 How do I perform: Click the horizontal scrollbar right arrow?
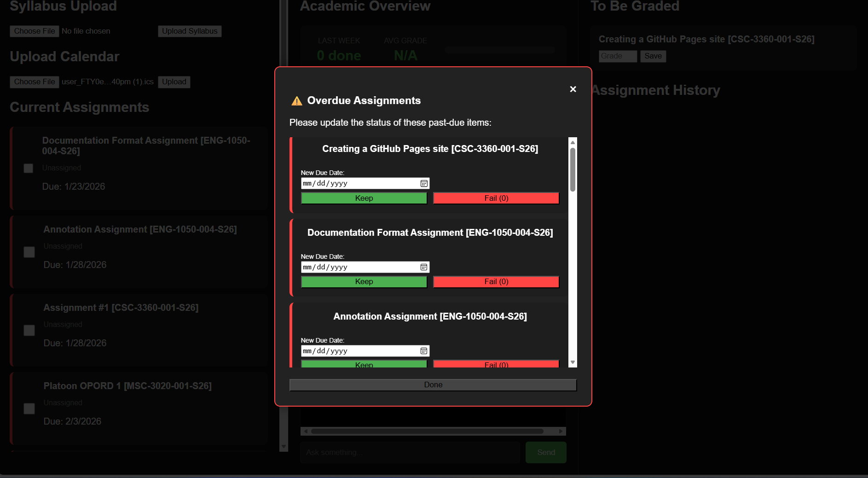[x=561, y=431]
